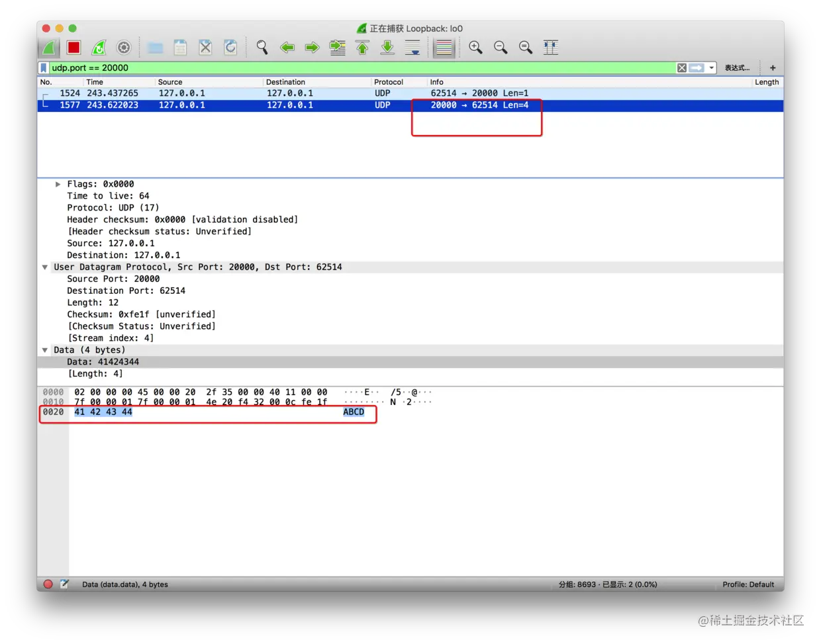Viewport: 821px width, 644px height.
Task: Stop the running capture with the red square
Action: pos(73,48)
